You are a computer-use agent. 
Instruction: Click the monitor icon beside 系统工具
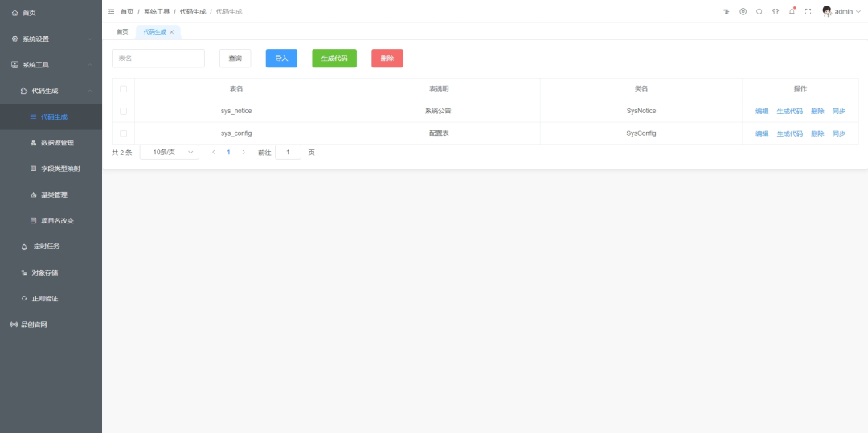coord(15,65)
